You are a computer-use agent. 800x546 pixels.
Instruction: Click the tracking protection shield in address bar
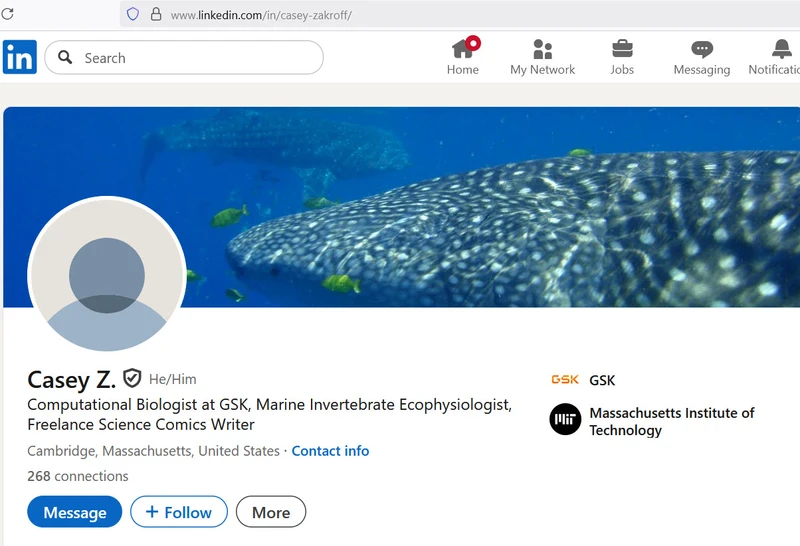[x=132, y=14]
